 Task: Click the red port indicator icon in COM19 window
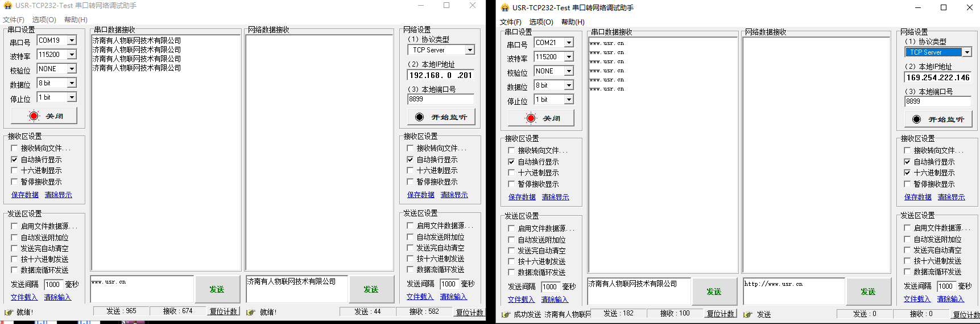(34, 116)
